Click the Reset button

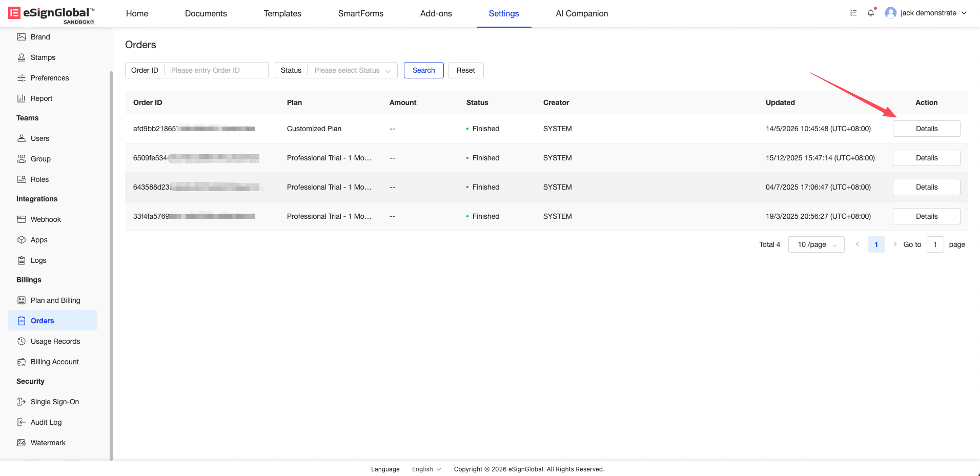pyautogui.click(x=466, y=70)
